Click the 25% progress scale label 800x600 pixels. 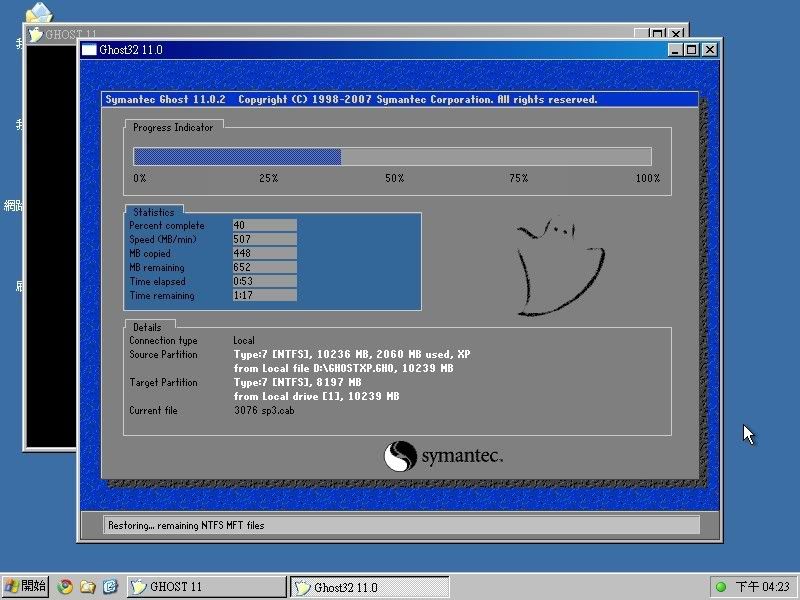coord(268,178)
